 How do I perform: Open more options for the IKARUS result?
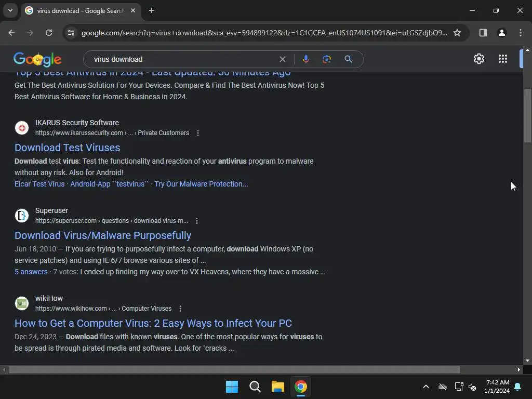(198, 133)
